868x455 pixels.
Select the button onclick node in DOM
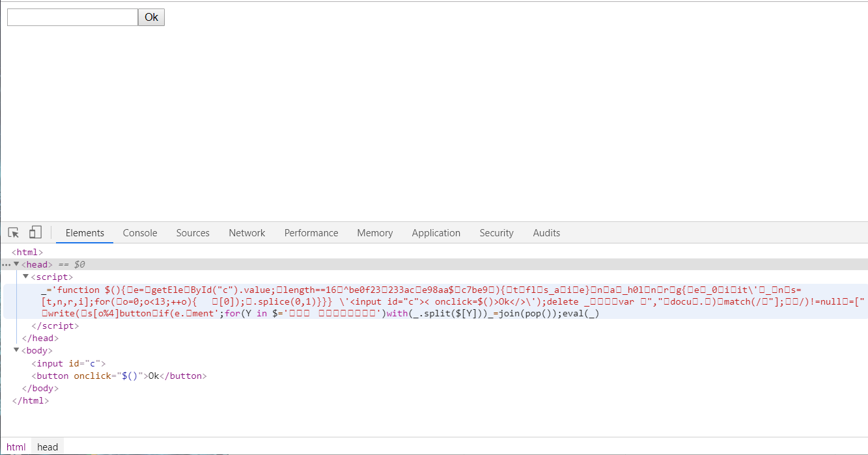coord(119,376)
